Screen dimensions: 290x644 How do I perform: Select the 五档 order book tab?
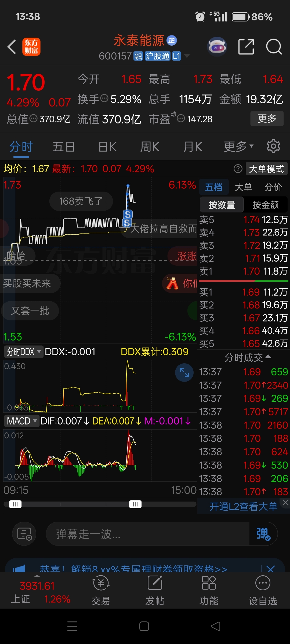click(214, 187)
